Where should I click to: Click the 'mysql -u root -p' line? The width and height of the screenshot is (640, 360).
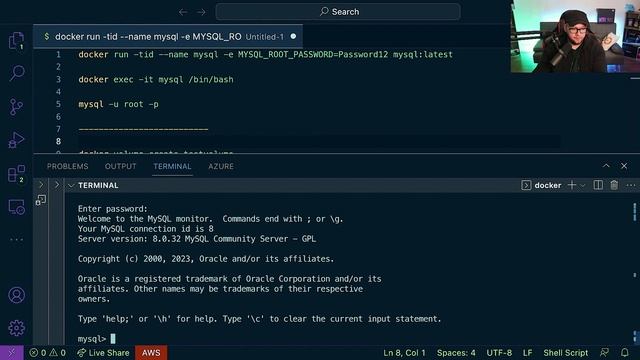(118, 104)
